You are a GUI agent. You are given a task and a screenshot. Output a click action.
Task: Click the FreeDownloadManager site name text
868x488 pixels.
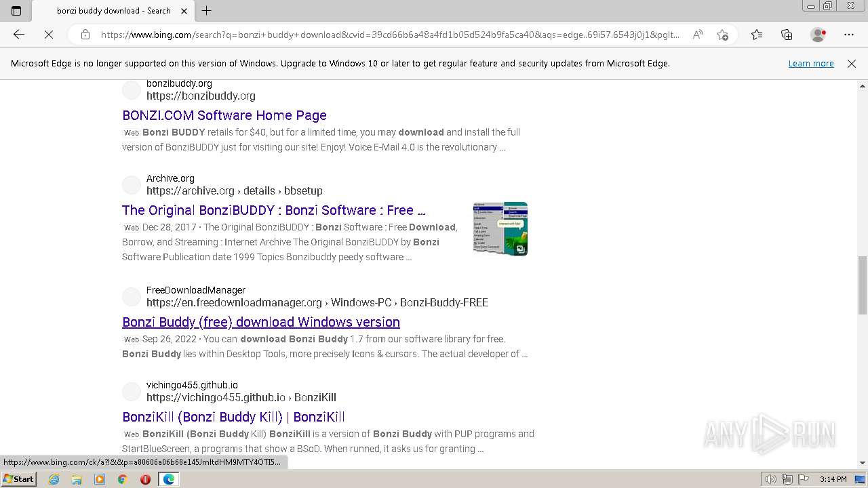pos(196,290)
